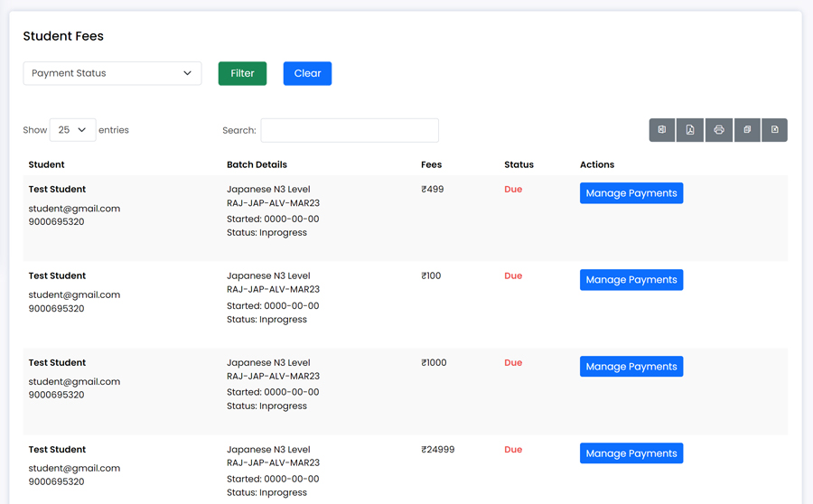Manage Payments for the ₹100 fee
The height and width of the screenshot is (504, 813).
(x=631, y=279)
